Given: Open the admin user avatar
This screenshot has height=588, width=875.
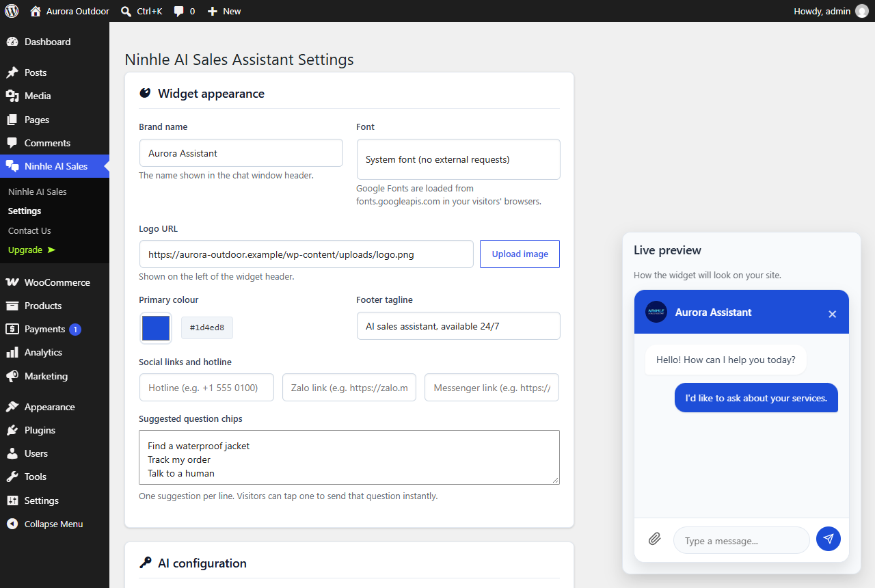Looking at the screenshot, I should [861, 11].
